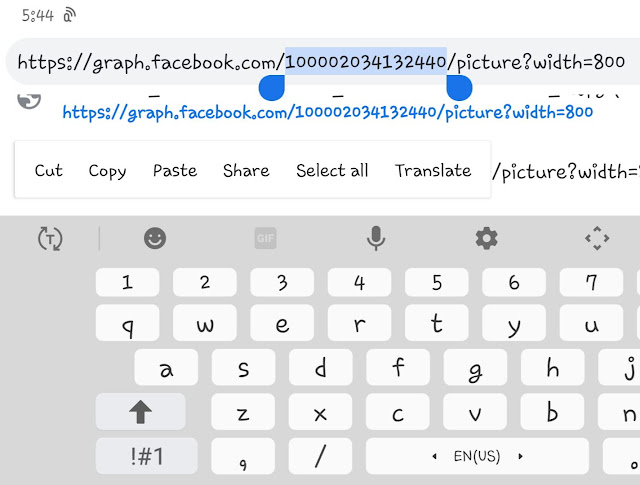Choose Cut in the text menu
This screenshot has width=640, height=485.
click(x=49, y=170)
